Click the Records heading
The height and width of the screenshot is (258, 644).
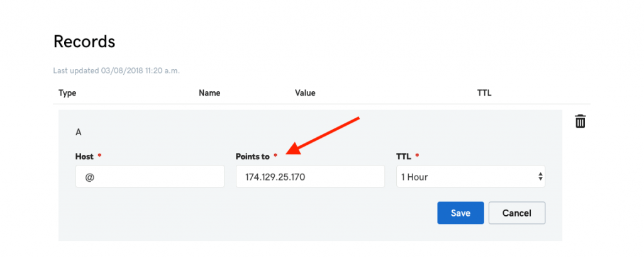click(84, 42)
